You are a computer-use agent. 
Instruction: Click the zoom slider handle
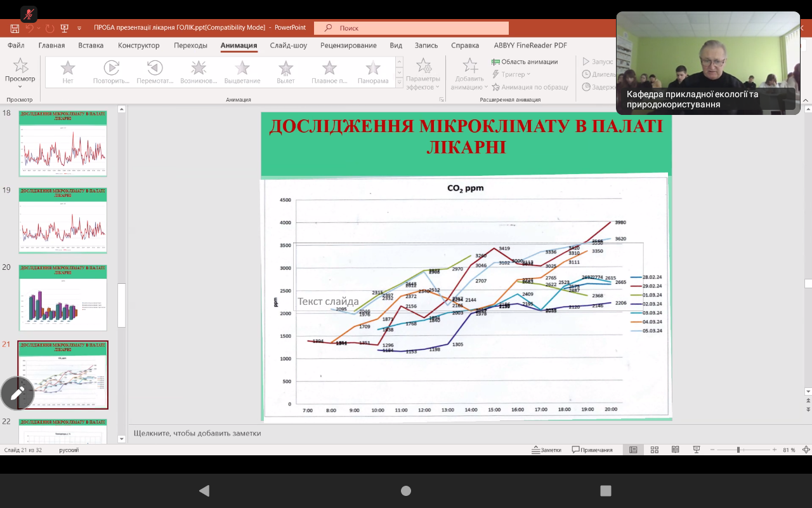(738, 450)
